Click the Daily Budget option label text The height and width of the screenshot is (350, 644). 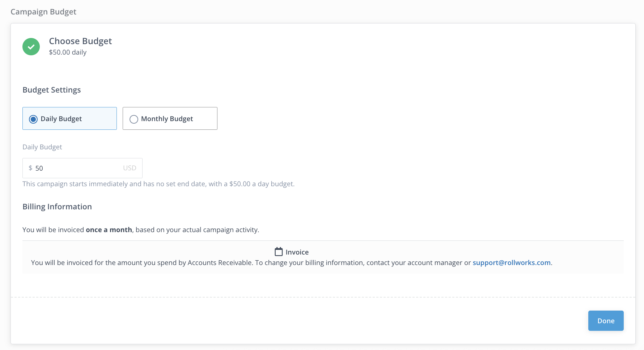(61, 119)
